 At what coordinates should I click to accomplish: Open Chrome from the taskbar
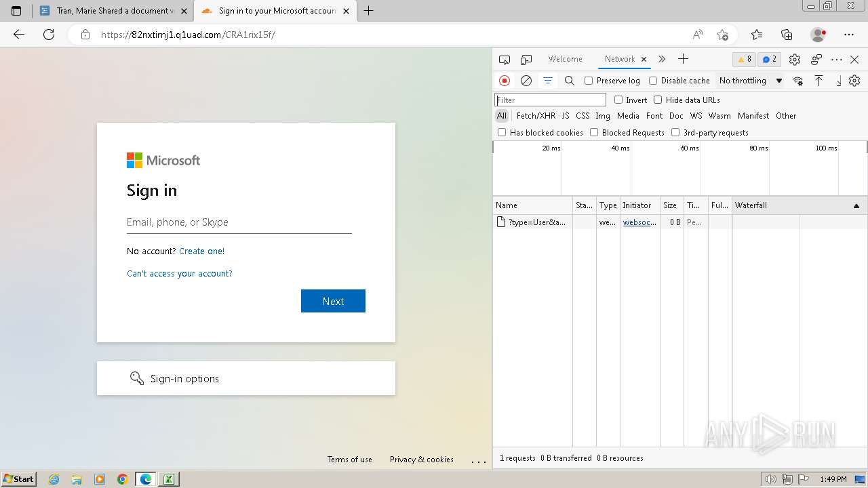click(123, 479)
